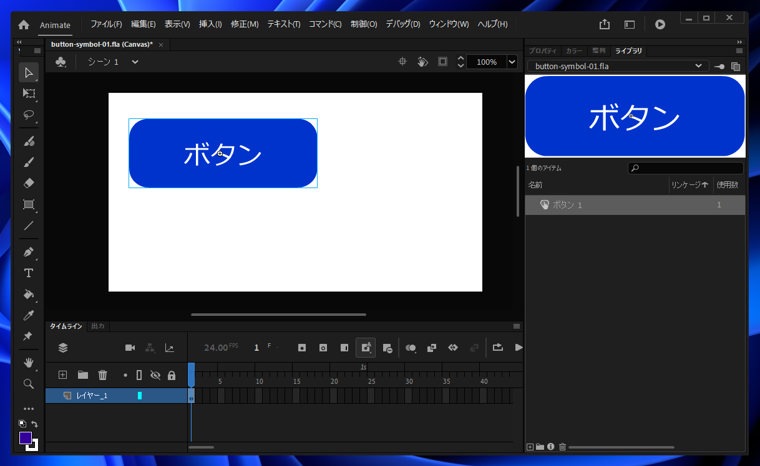760x466 pixels.
Task: Pick the Pen tool
Action: (29, 252)
